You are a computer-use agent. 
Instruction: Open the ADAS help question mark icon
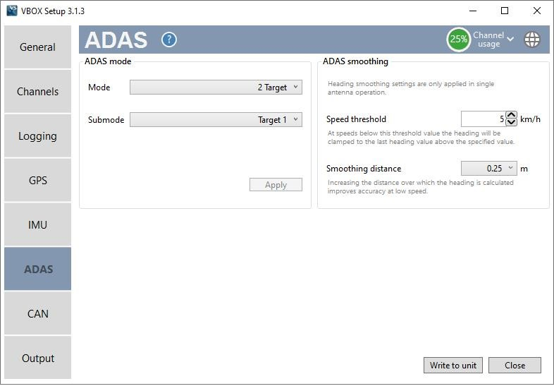pyautogui.click(x=169, y=40)
